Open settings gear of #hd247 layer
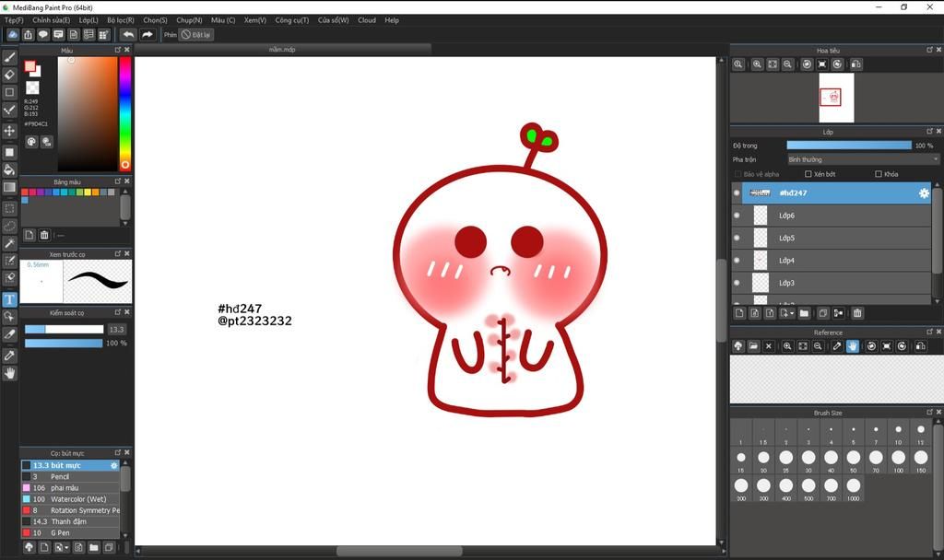 pyautogui.click(x=924, y=193)
